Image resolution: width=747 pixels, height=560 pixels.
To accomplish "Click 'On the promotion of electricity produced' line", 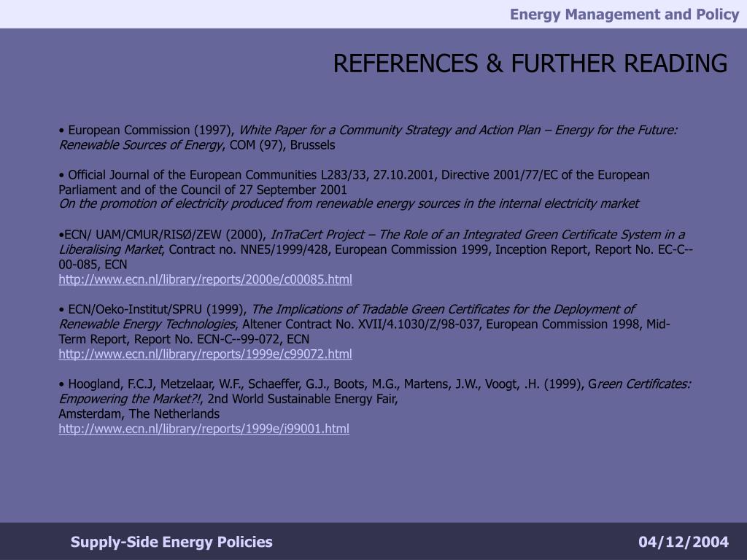I will (x=349, y=204).
